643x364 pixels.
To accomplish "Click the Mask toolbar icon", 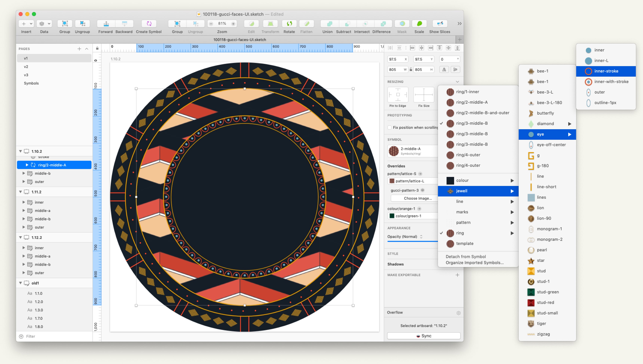I will pos(402,23).
